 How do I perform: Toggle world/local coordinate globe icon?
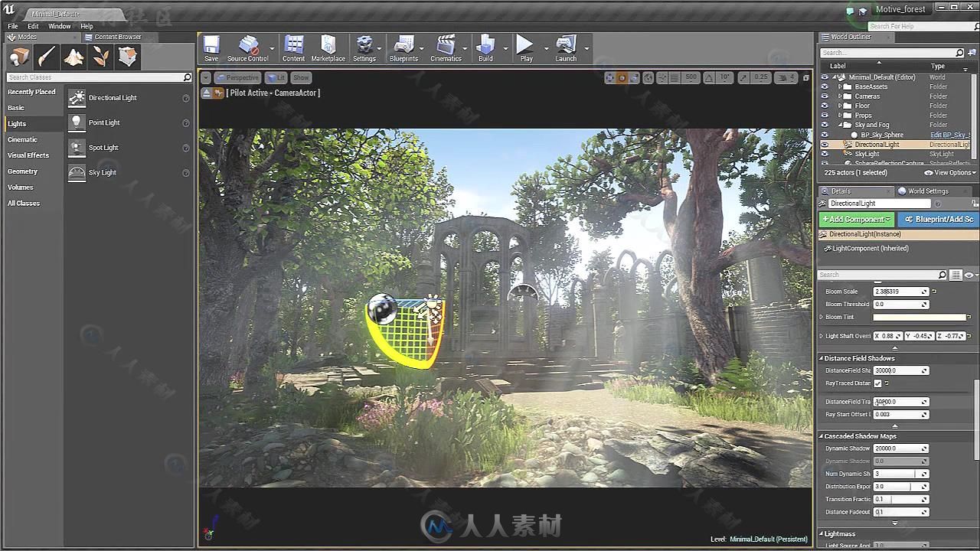[x=648, y=77]
